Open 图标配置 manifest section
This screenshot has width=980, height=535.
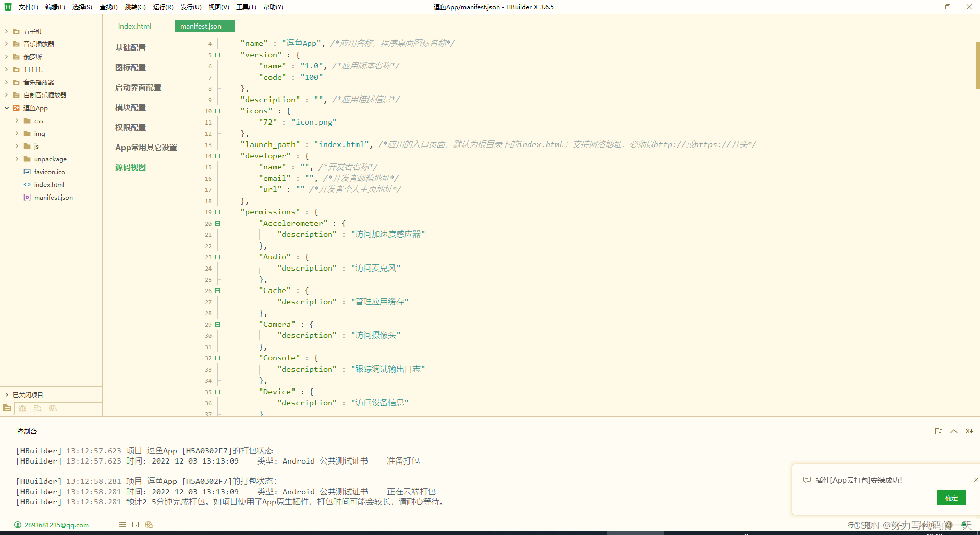click(x=131, y=67)
